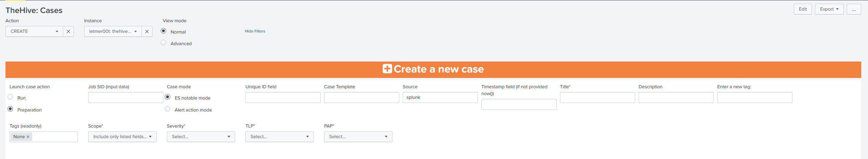Select Alert action mode
The width and height of the screenshot is (868, 159).
pos(168,109)
